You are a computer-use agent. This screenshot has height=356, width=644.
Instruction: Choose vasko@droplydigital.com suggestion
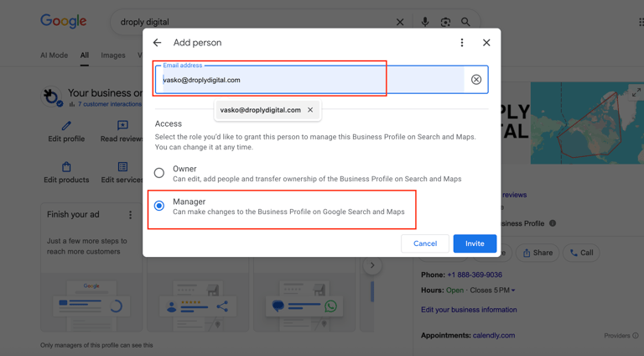pyautogui.click(x=261, y=110)
